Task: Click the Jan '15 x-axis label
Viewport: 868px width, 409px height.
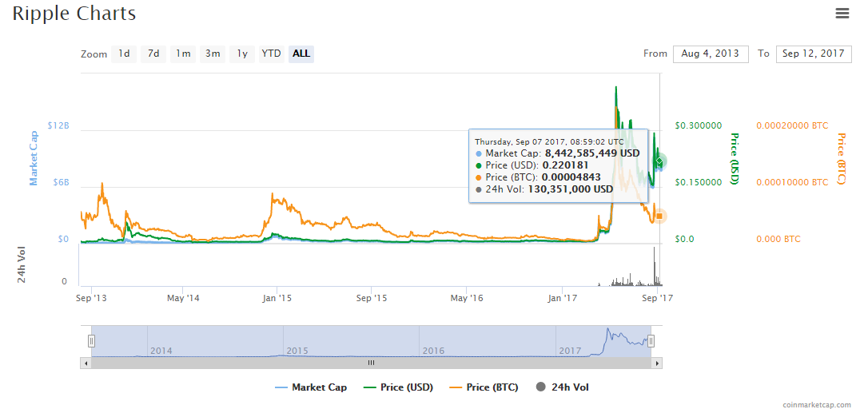Action: click(x=277, y=298)
